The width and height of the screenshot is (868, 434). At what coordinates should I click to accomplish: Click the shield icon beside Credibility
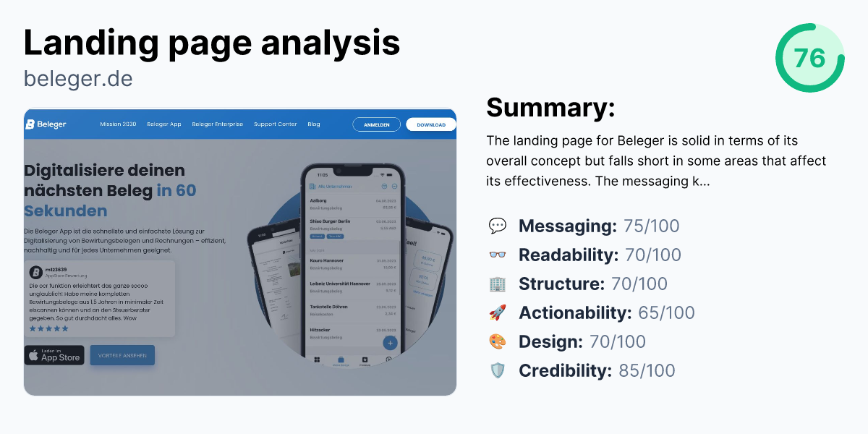pos(498,370)
